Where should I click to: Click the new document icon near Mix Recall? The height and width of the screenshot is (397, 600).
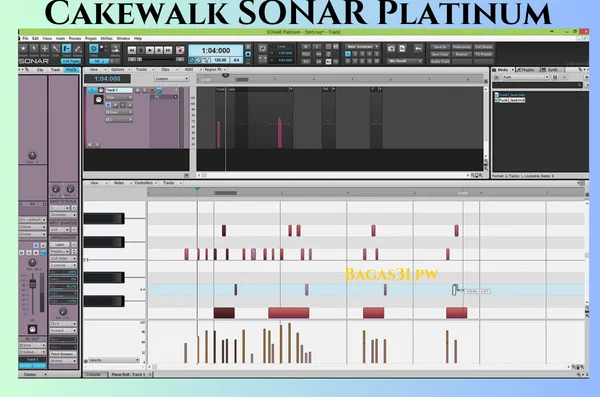402,49
